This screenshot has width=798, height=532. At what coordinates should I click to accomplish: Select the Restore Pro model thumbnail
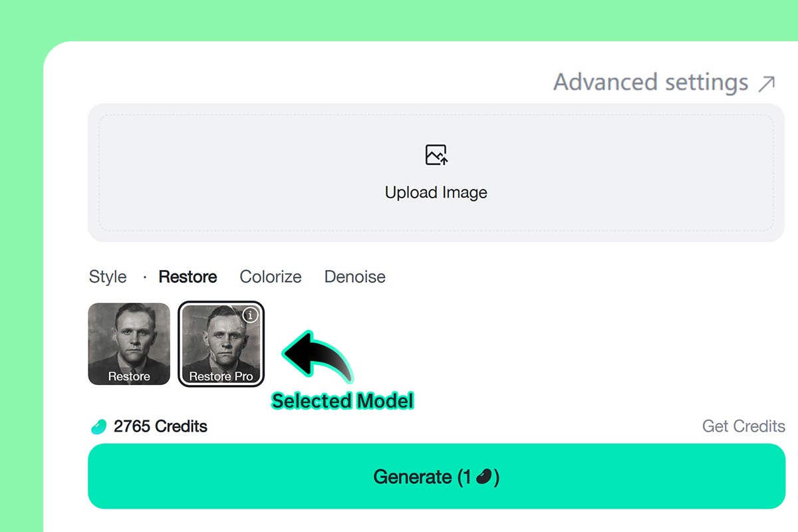point(221,344)
